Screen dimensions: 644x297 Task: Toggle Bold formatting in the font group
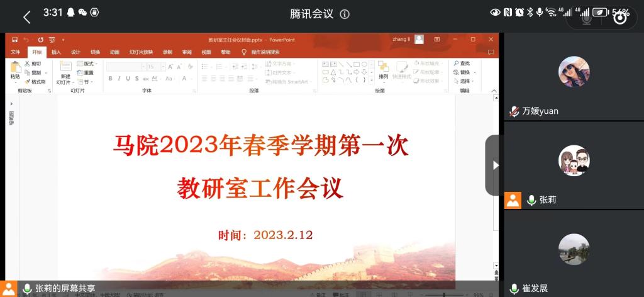pos(110,79)
